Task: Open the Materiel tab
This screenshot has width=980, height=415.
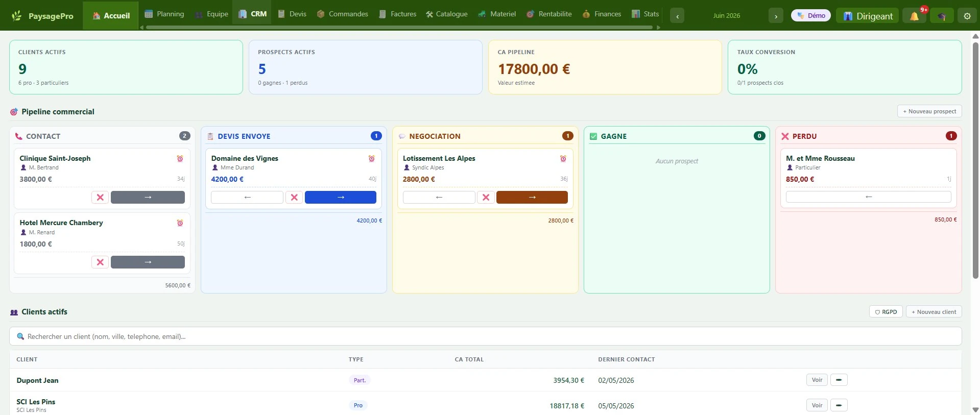Action: click(497, 14)
